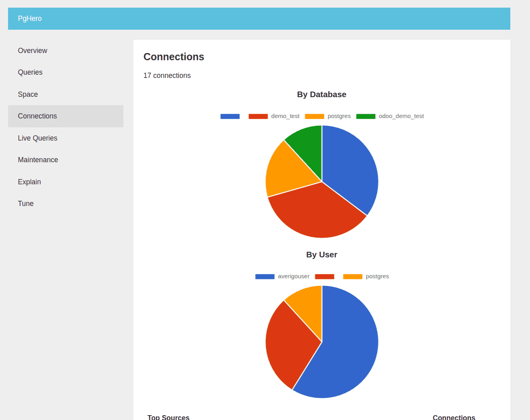Navigate to the Queries section
530x420 pixels.
point(30,72)
